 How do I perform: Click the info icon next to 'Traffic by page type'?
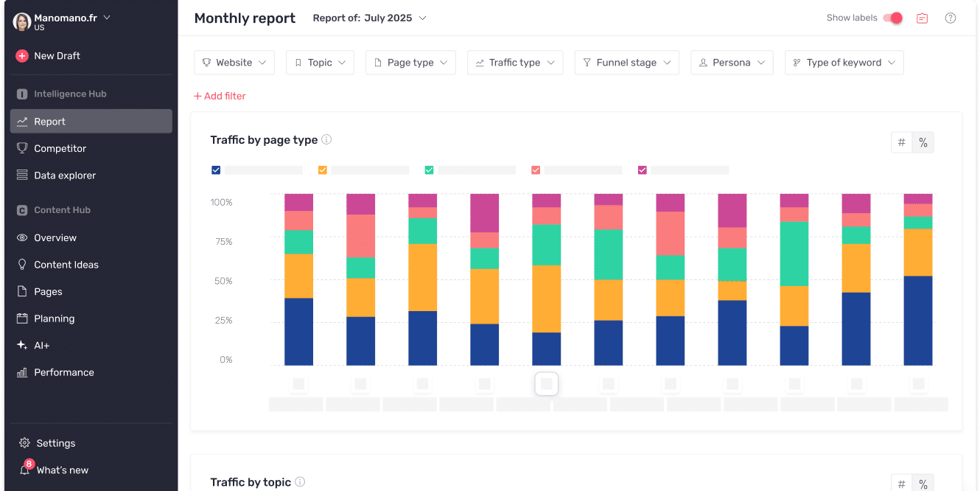coord(326,139)
